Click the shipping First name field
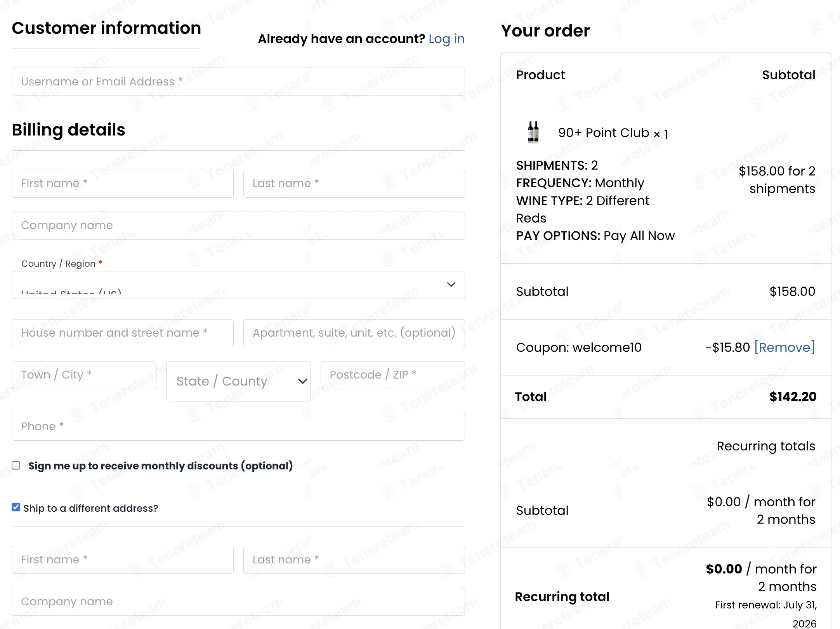Viewport: 840px width, 629px height. point(122,559)
